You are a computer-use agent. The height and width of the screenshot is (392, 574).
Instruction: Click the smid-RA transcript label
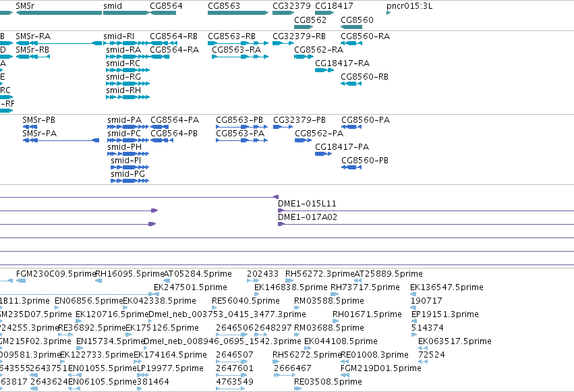click(x=123, y=50)
